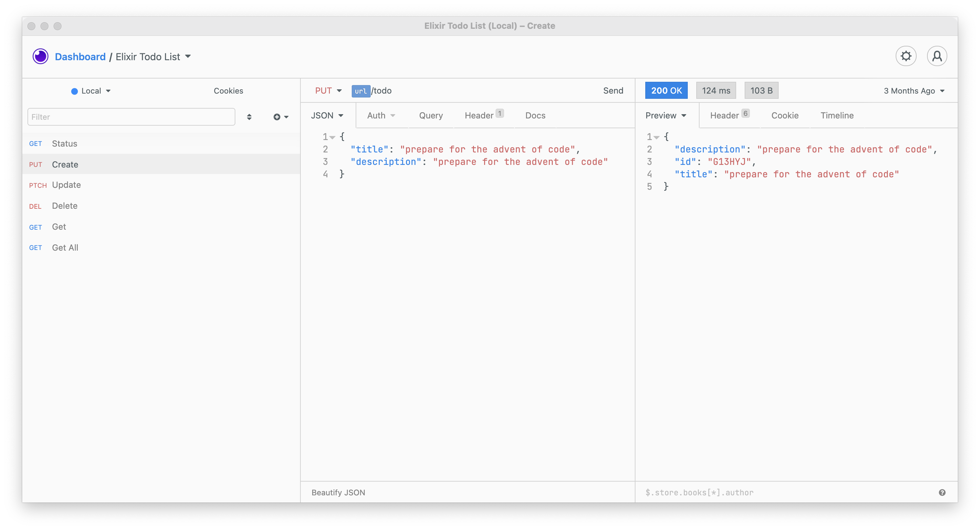Open the 3 Months Ago history dropdown
980x530 pixels.
(914, 91)
